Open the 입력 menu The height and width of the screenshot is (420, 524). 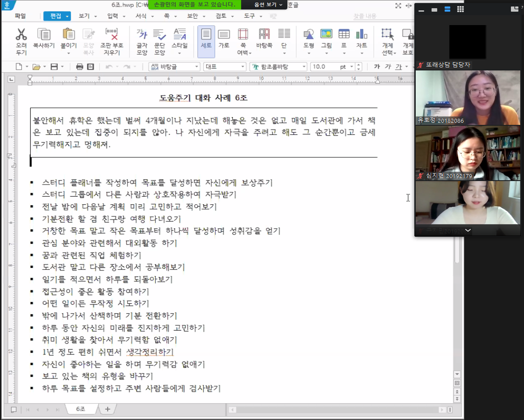click(112, 16)
